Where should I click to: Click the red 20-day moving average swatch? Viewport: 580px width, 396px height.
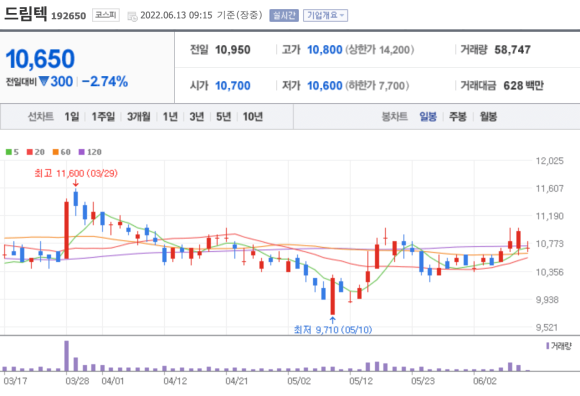click(30, 152)
